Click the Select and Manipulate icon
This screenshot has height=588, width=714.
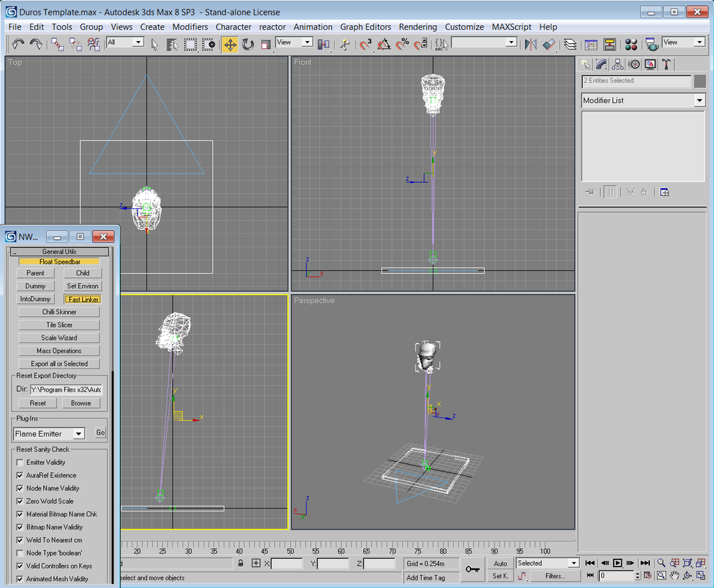(344, 44)
